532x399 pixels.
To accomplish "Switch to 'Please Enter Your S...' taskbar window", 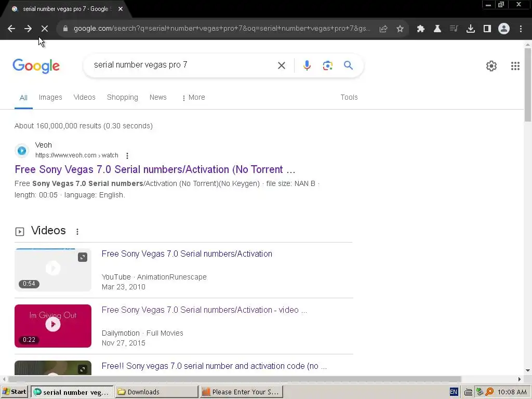I will pyautogui.click(x=241, y=392).
